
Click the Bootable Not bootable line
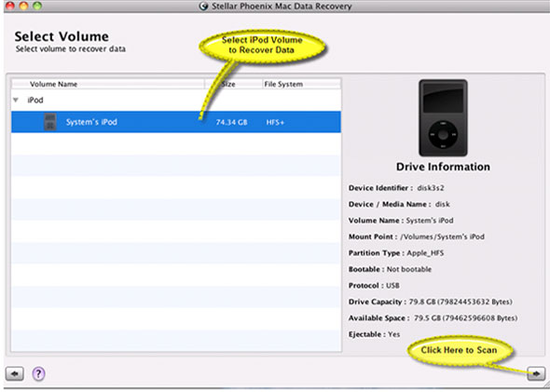tap(390, 269)
